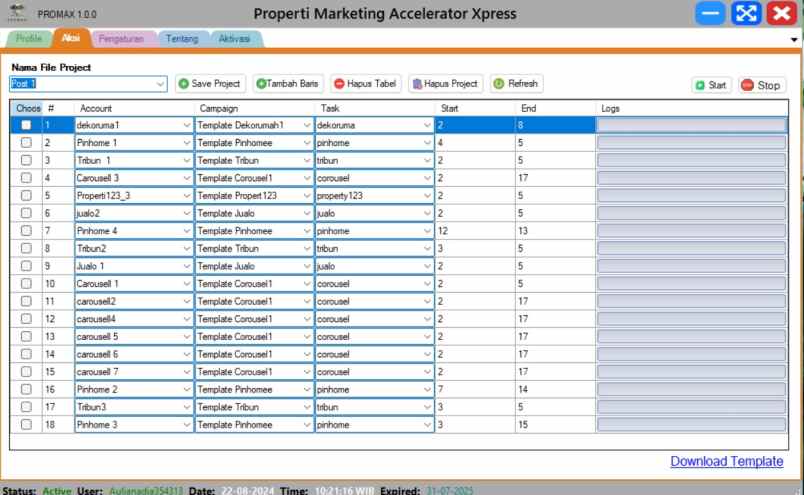Refresh the project table
The image size is (804, 495).
tap(516, 84)
